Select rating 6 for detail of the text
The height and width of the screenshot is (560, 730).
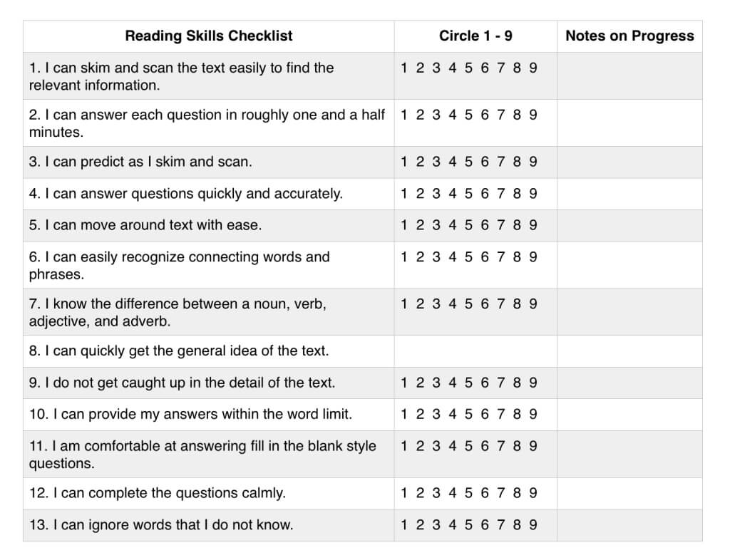pos(485,383)
